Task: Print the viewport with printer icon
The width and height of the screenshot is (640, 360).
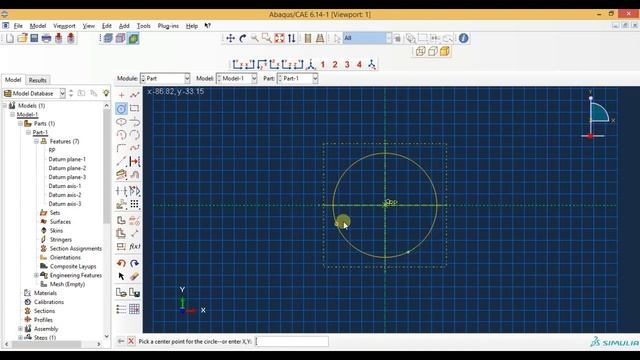Action: click(47, 38)
